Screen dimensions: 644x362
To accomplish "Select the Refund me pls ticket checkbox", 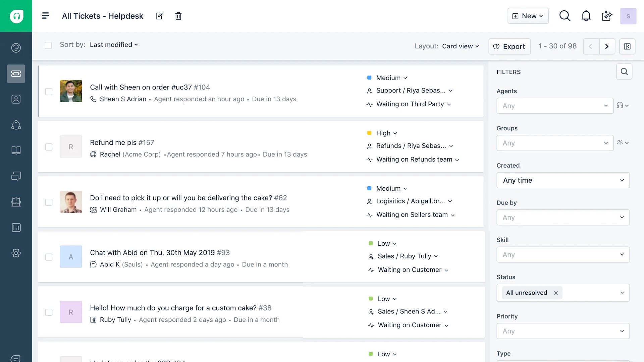I will click(49, 147).
